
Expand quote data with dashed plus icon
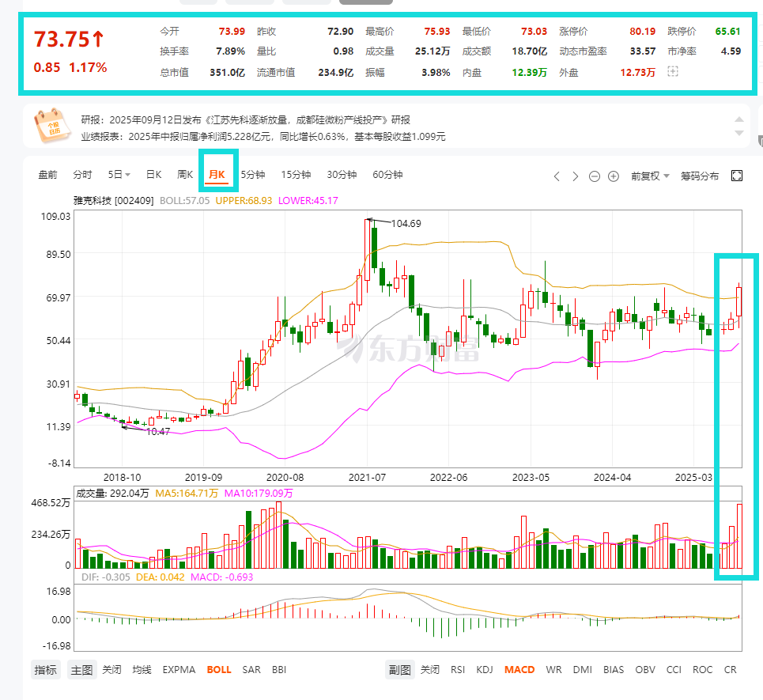[x=673, y=71]
